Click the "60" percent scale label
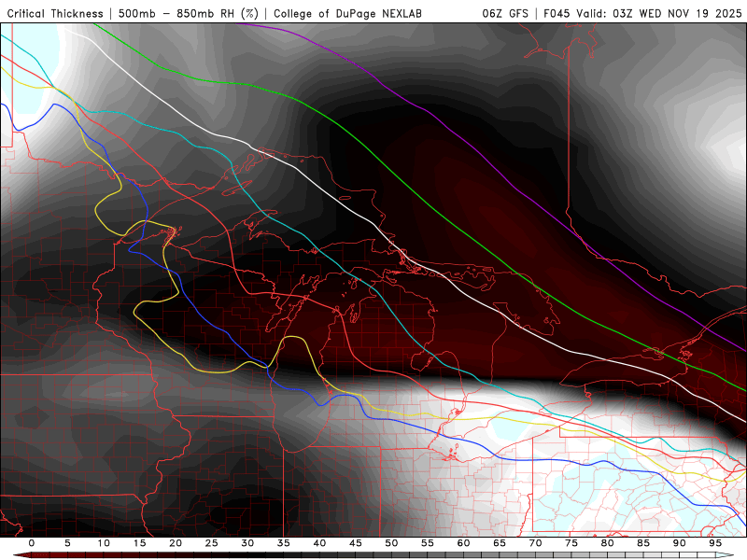 pos(463,543)
